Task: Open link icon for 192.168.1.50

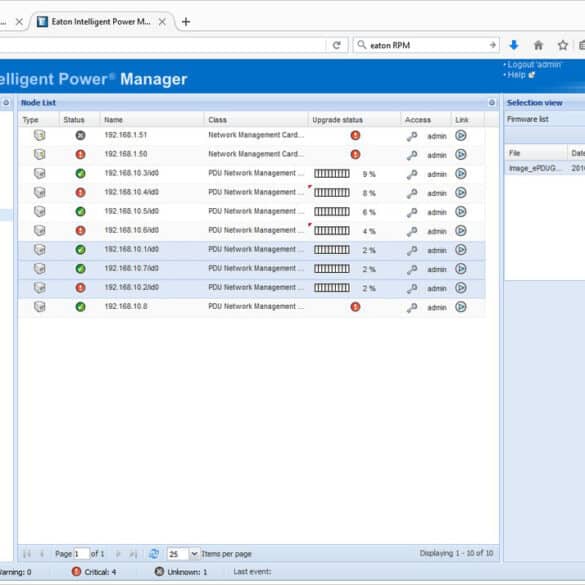Action: (461, 154)
